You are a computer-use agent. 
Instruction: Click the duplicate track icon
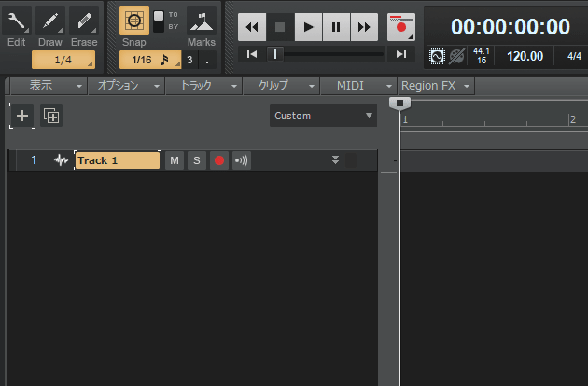(51, 116)
